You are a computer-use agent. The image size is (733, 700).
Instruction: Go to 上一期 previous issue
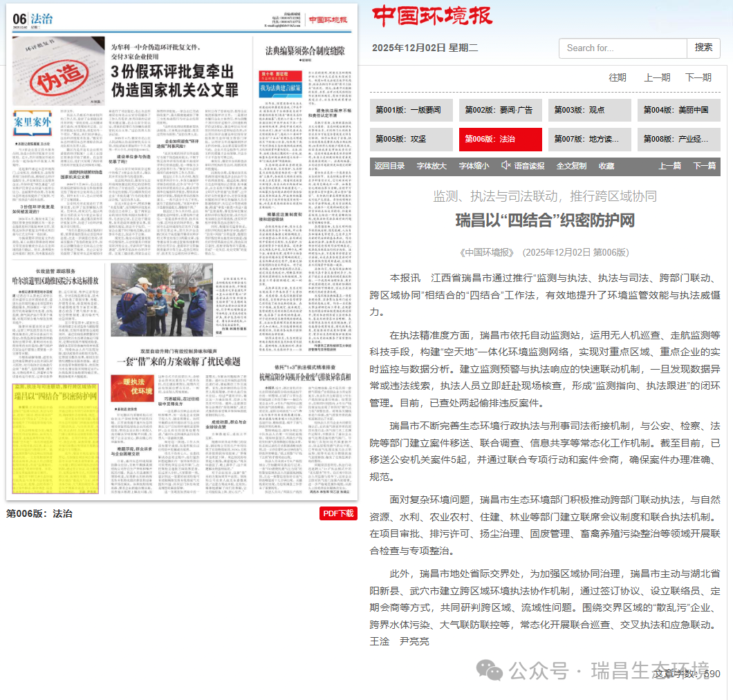(657, 77)
